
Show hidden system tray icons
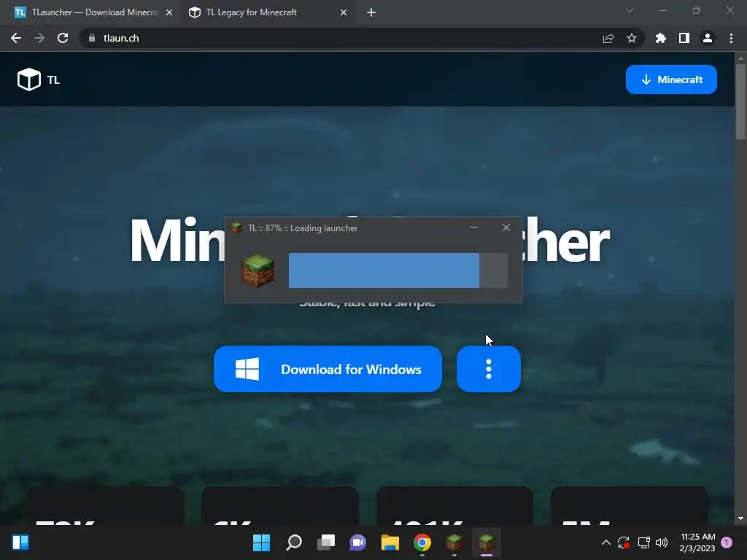coord(606,542)
